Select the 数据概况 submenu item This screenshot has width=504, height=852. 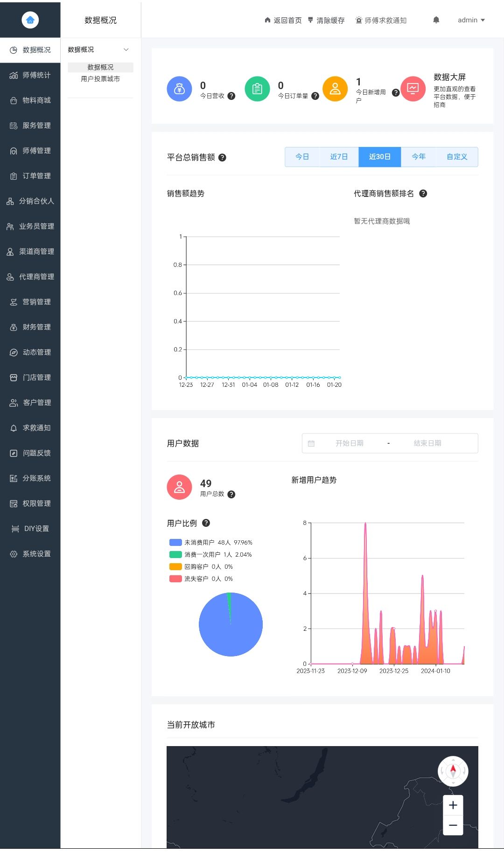(100, 67)
